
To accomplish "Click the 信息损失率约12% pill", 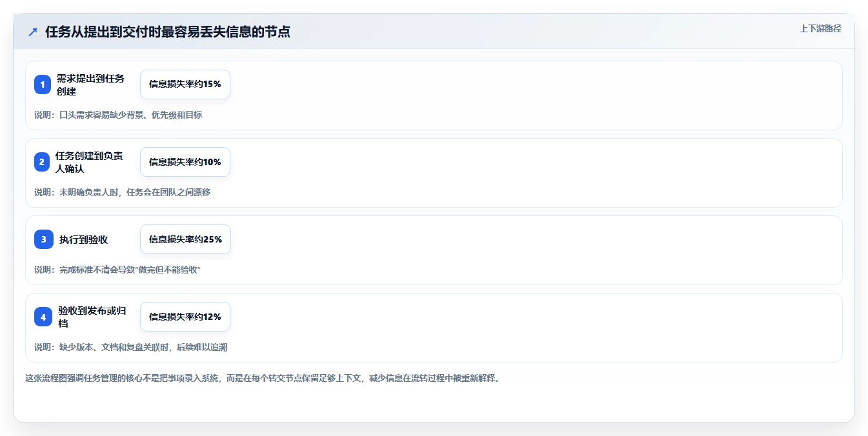I will 185,317.
